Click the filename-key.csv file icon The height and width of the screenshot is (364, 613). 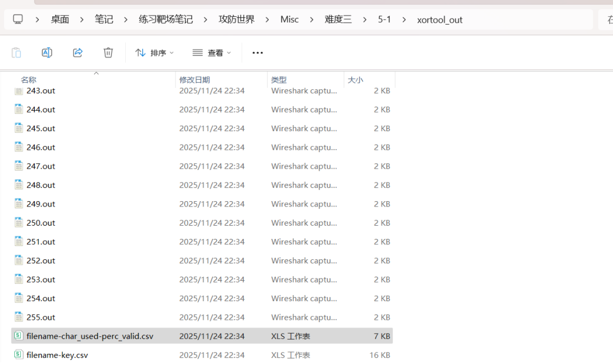click(x=19, y=355)
